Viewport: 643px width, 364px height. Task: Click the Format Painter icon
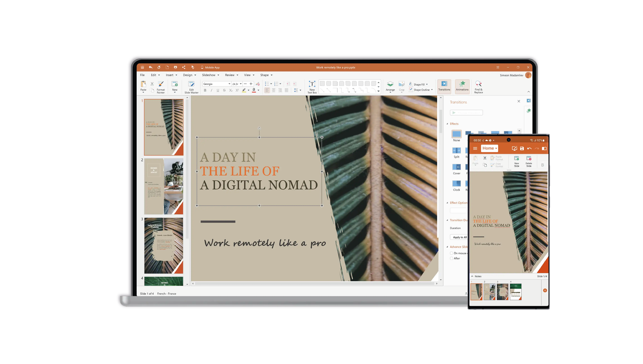[x=161, y=84]
